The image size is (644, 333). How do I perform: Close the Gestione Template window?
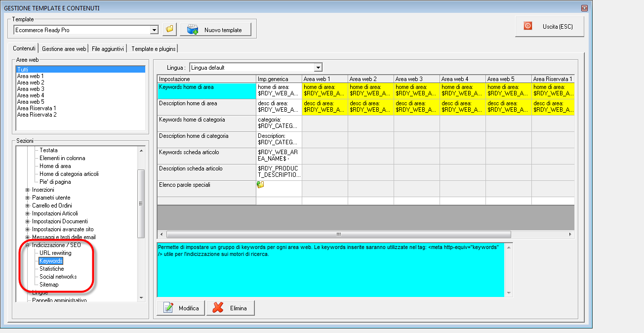tap(584, 8)
